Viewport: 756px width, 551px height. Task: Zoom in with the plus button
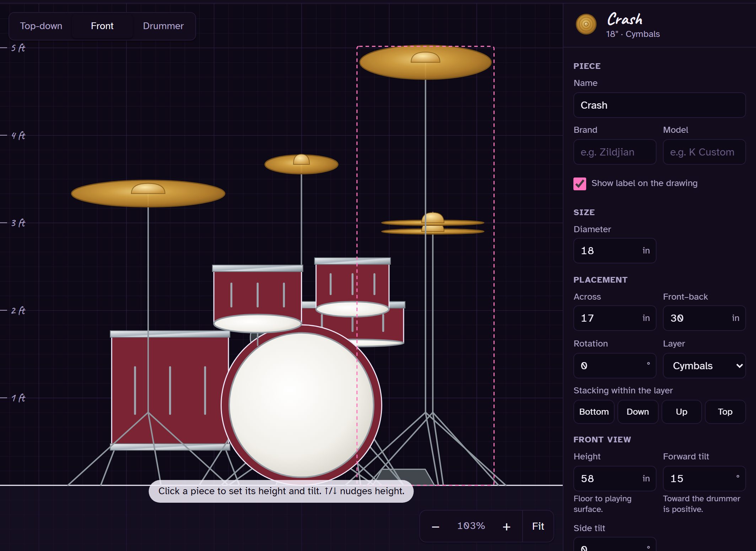coord(507,527)
